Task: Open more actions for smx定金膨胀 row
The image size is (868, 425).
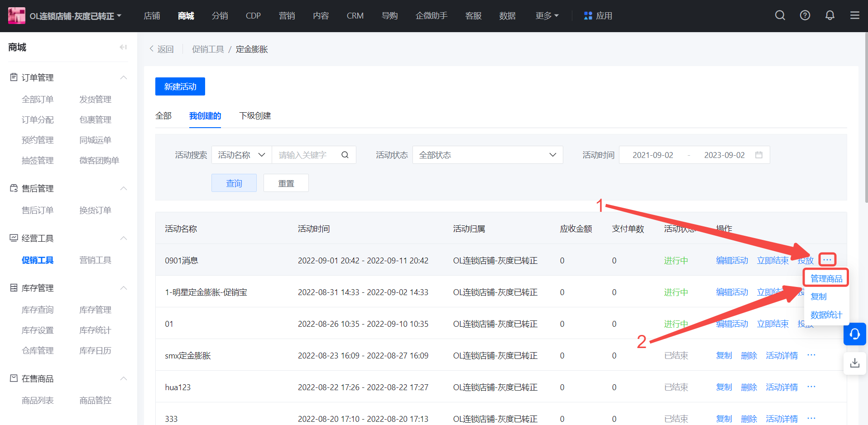Action: 811,355
